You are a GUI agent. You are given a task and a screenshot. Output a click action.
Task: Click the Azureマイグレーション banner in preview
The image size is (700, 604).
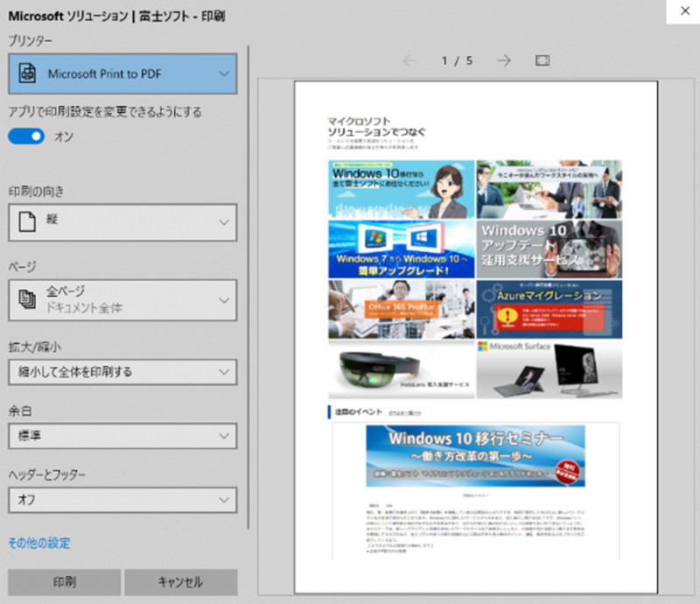click(x=549, y=309)
